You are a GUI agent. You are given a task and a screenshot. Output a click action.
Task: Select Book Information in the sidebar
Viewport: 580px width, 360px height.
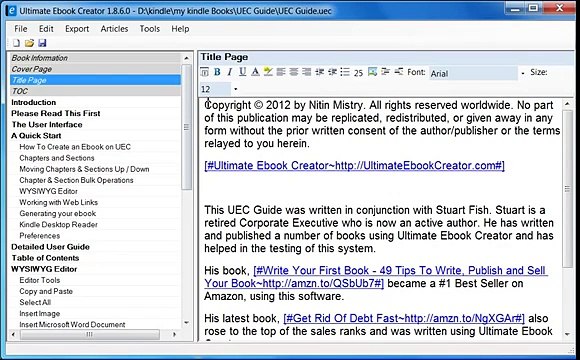(x=95, y=58)
